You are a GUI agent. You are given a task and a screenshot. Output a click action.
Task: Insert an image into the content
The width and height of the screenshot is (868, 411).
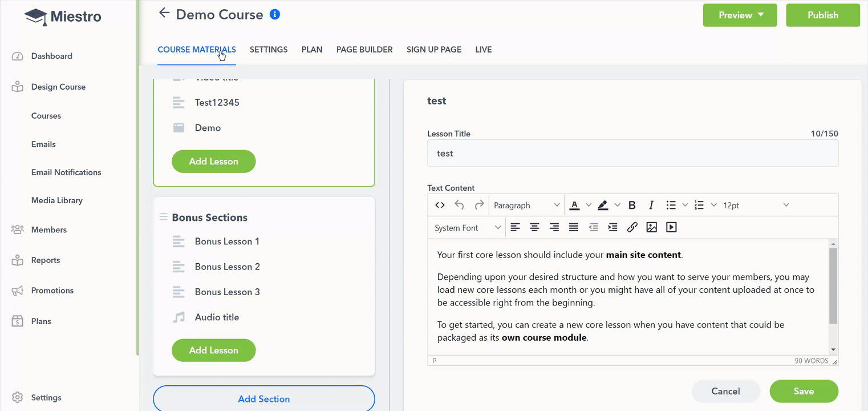[x=652, y=227]
